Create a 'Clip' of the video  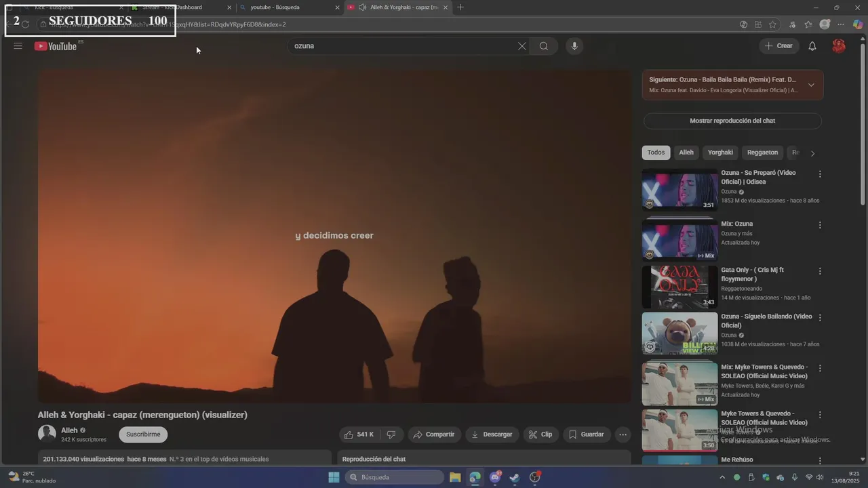[x=540, y=434]
